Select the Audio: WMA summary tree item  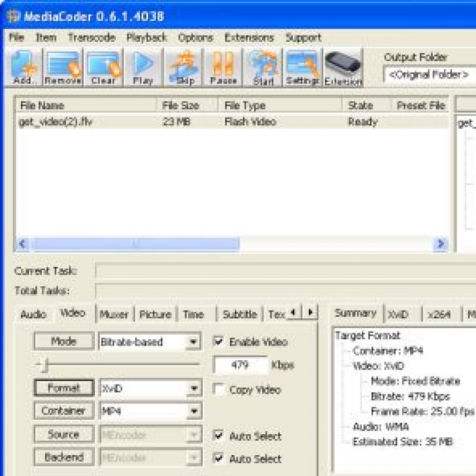pos(380,427)
